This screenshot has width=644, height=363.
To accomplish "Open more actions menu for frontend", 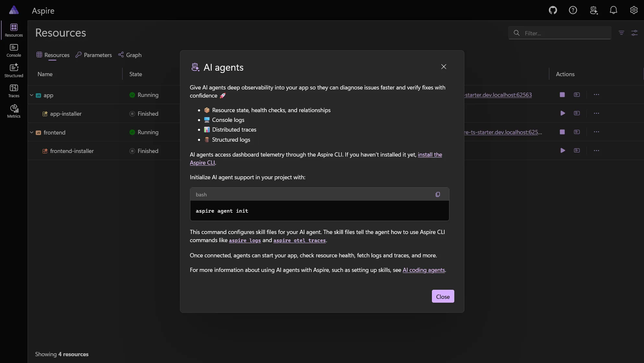I will (596, 132).
